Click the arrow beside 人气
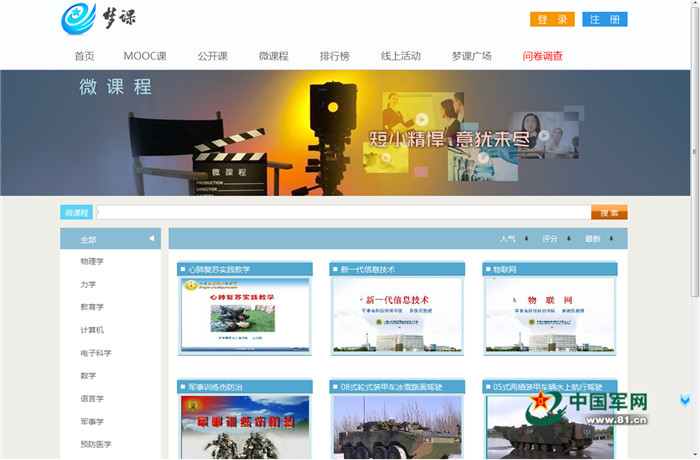Screen dimensions: 700x460 (x=526, y=239)
